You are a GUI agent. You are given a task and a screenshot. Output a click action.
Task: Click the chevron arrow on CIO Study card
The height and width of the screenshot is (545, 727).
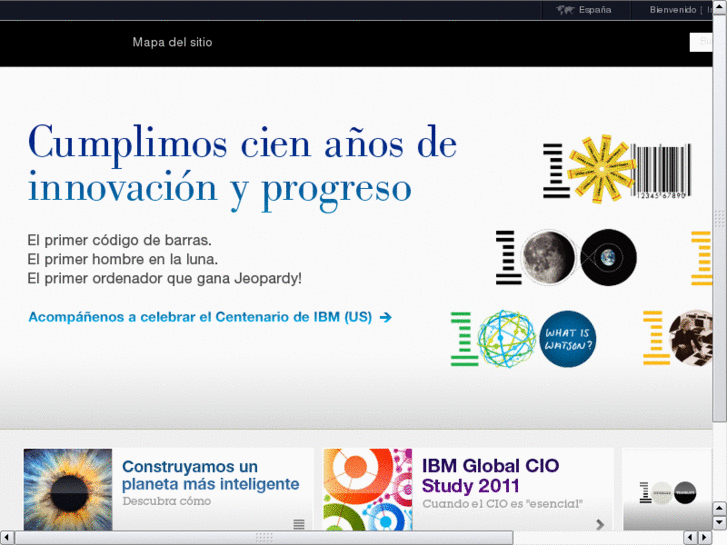pyautogui.click(x=600, y=524)
